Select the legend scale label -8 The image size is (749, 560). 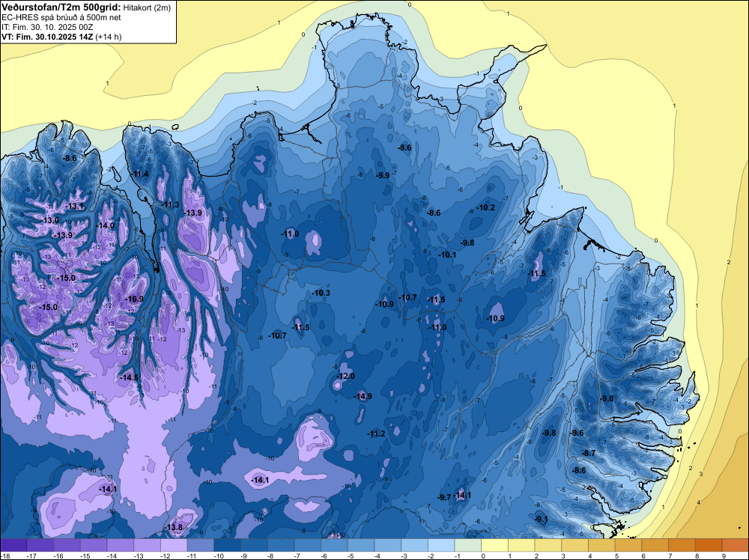pos(269,556)
